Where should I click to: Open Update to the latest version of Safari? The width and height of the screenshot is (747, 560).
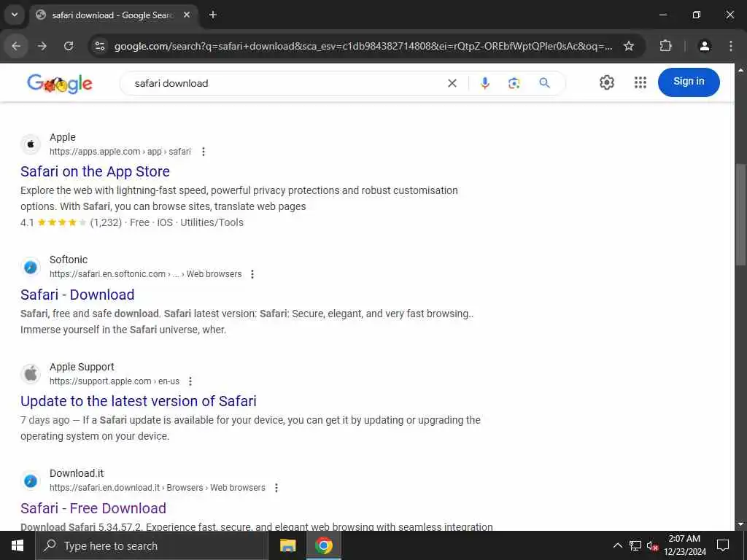pos(138,401)
